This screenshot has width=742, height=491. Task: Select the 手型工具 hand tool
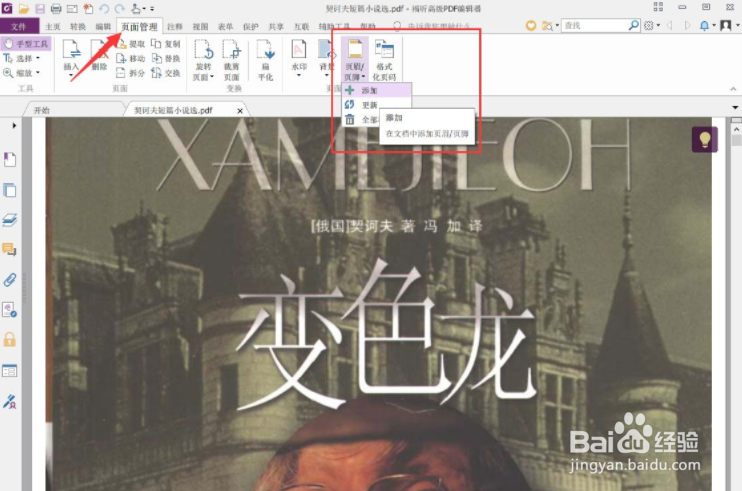click(26, 44)
